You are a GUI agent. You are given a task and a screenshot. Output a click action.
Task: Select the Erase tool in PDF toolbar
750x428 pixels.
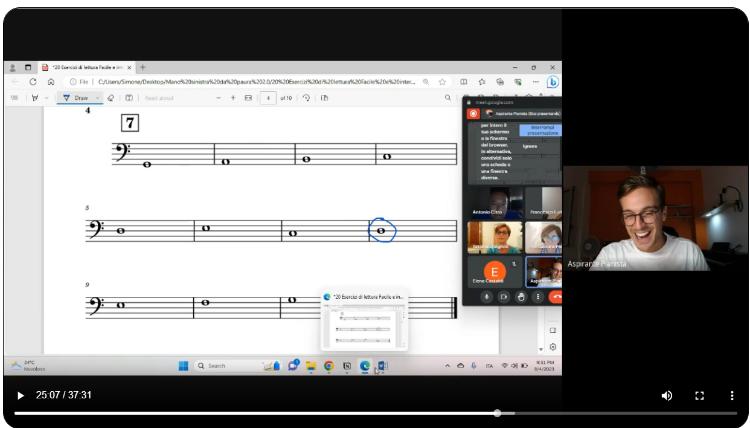click(x=111, y=98)
